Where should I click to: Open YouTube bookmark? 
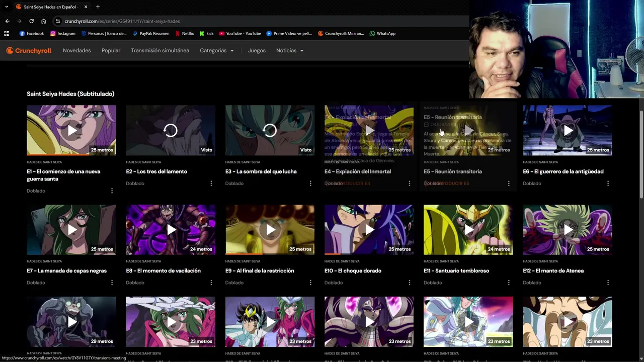240,34
